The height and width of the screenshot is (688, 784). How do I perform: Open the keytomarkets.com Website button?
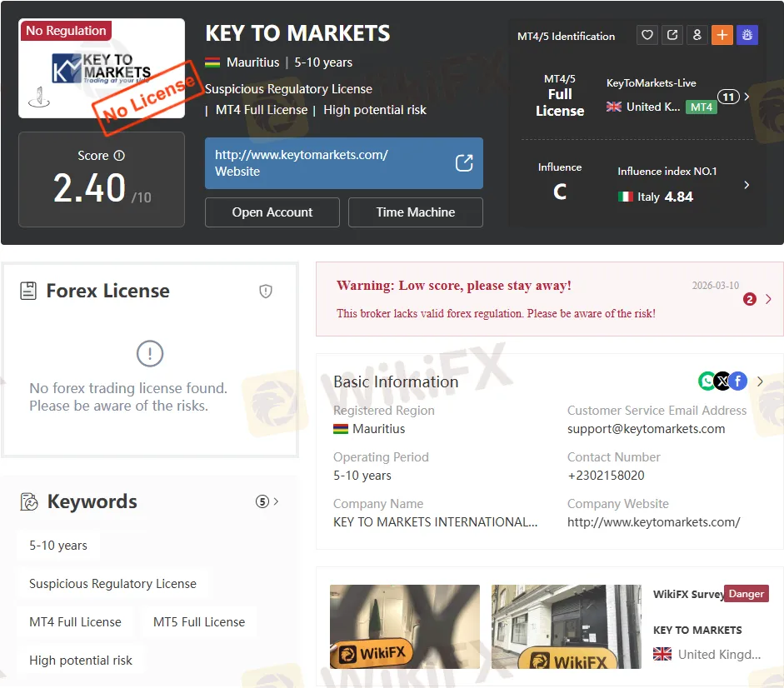(x=343, y=163)
